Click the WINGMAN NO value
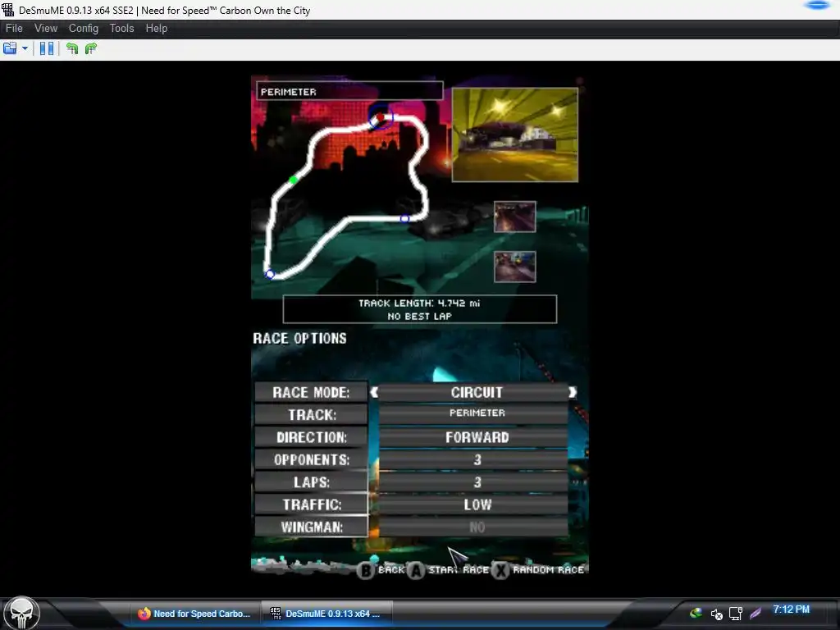This screenshot has height=630, width=840. [473, 527]
